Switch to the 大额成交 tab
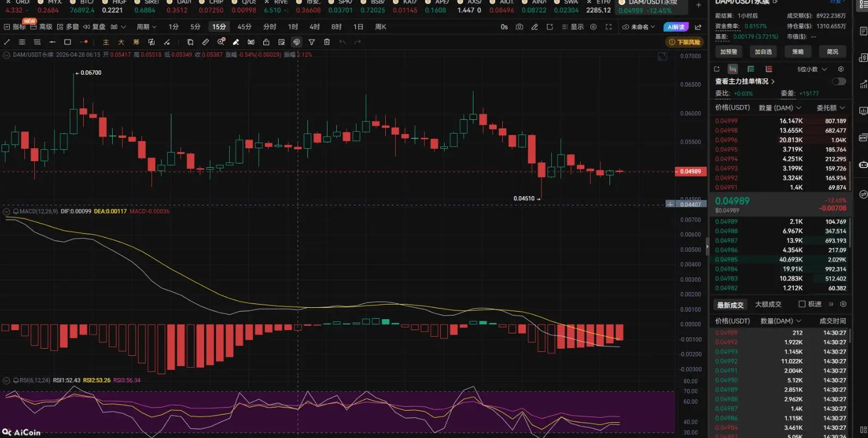 point(768,304)
